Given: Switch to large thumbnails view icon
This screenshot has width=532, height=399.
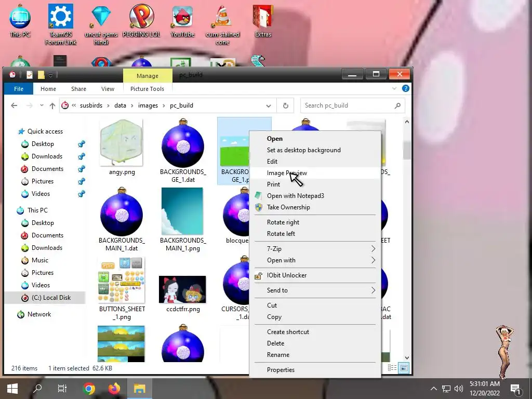Looking at the screenshot, I should pos(404,368).
